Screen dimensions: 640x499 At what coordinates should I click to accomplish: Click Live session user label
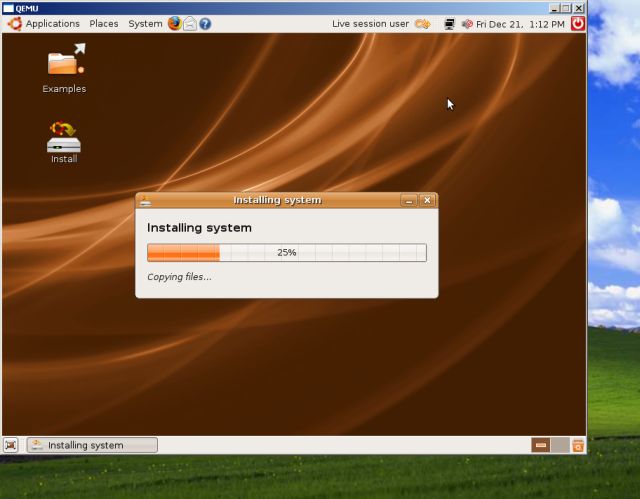click(370, 24)
